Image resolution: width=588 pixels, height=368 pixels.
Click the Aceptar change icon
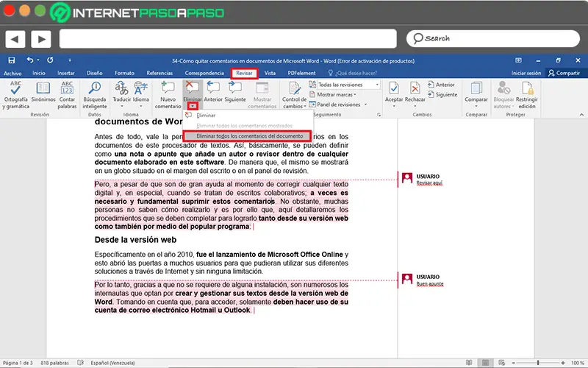click(x=394, y=88)
